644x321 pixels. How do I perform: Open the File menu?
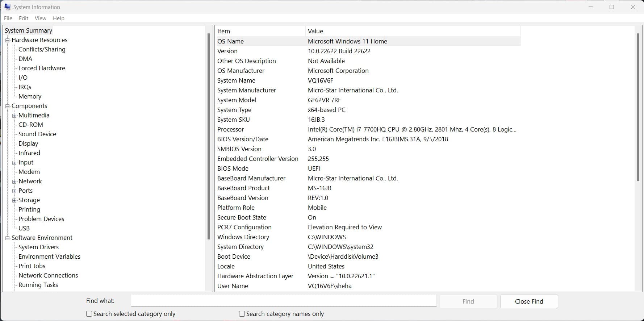coord(8,18)
